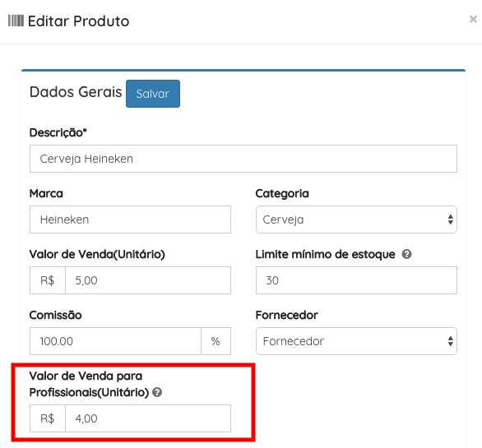Viewport: 482px width, 448px height.
Task: Open the Categoria dropdown showing Cerveja
Action: pyautogui.click(x=356, y=219)
